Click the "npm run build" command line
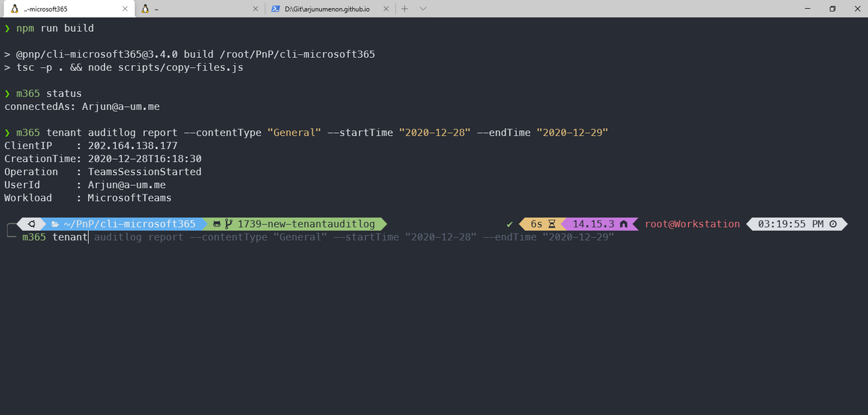The height and width of the screenshot is (415, 868). pyautogui.click(x=55, y=29)
